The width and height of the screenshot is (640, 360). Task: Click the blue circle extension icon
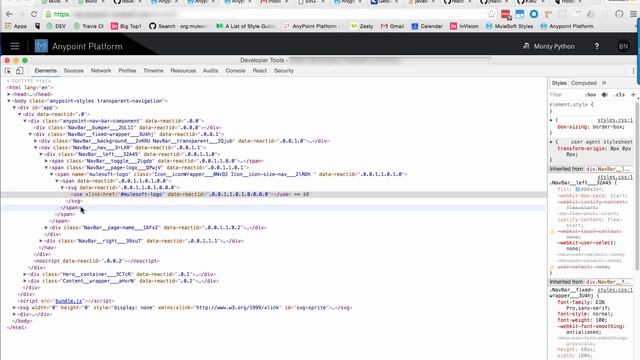(534, 14)
